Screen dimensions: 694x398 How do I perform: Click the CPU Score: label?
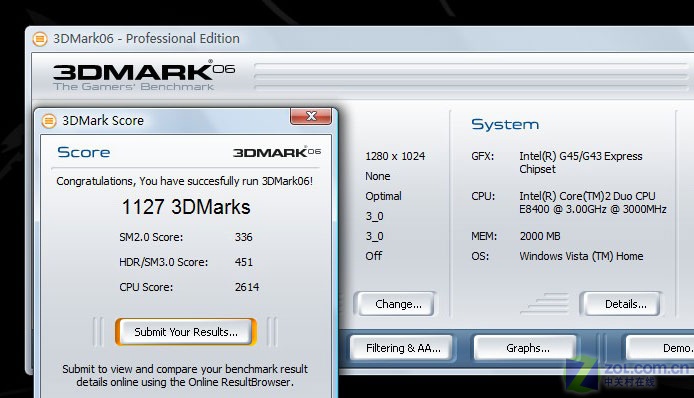[146, 287]
